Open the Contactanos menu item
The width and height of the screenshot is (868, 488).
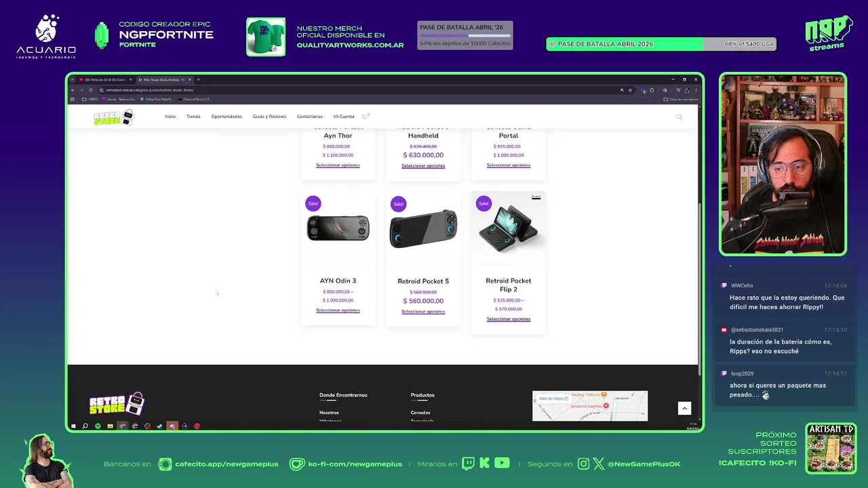point(309,117)
